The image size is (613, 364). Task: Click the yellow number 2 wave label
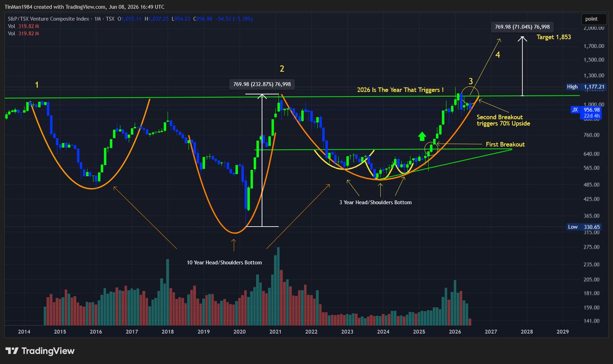281,68
